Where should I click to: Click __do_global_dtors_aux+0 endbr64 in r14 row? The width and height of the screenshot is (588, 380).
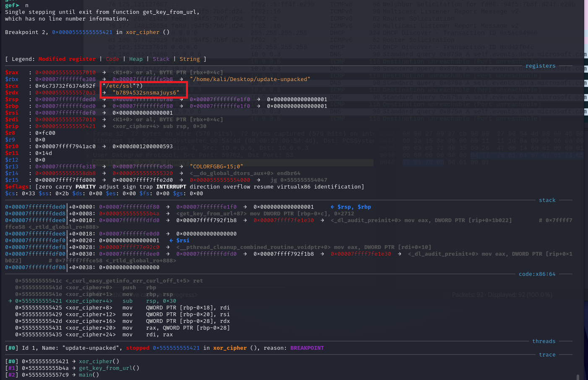click(245, 173)
